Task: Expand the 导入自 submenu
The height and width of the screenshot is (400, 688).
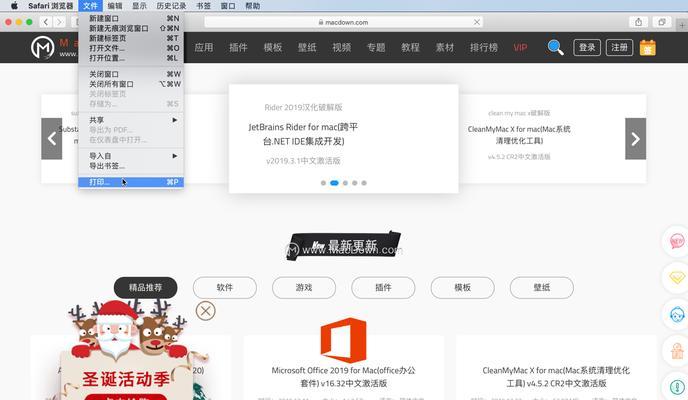Action: click(131, 156)
